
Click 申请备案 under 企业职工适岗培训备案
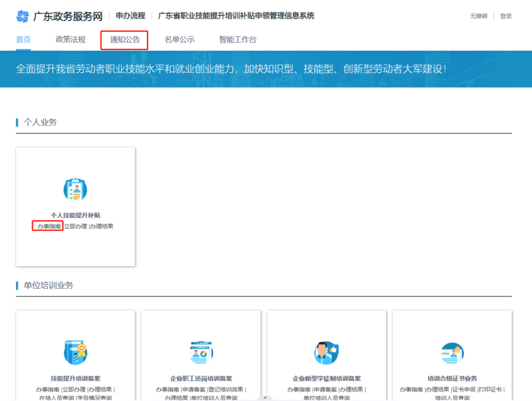pyautogui.click(x=195, y=389)
